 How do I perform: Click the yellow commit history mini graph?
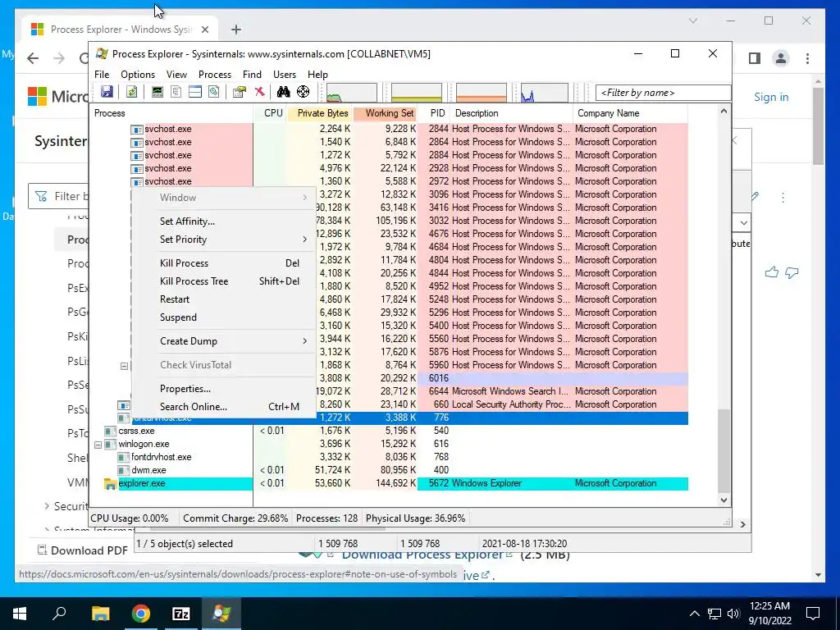coord(416,93)
